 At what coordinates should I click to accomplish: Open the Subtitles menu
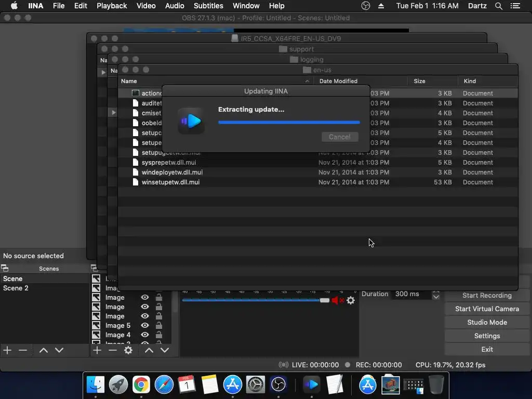pyautogui.click(x=208, y=6)
